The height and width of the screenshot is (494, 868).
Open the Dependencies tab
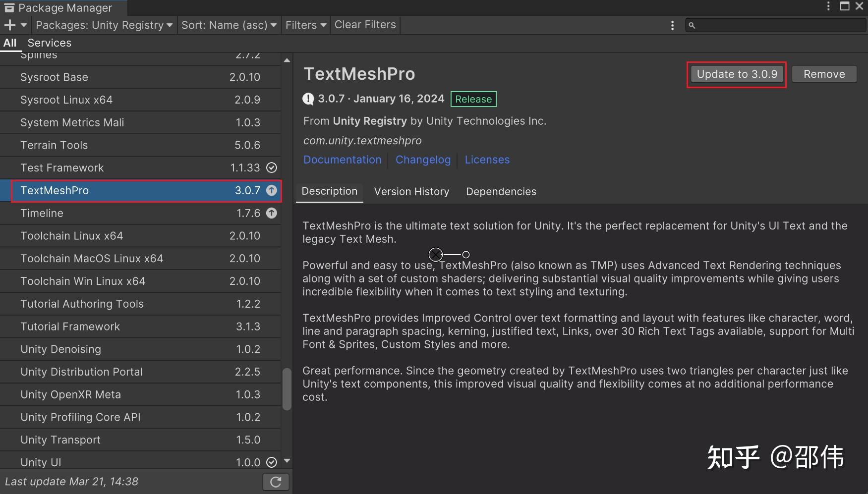click(x=501, y=192)
